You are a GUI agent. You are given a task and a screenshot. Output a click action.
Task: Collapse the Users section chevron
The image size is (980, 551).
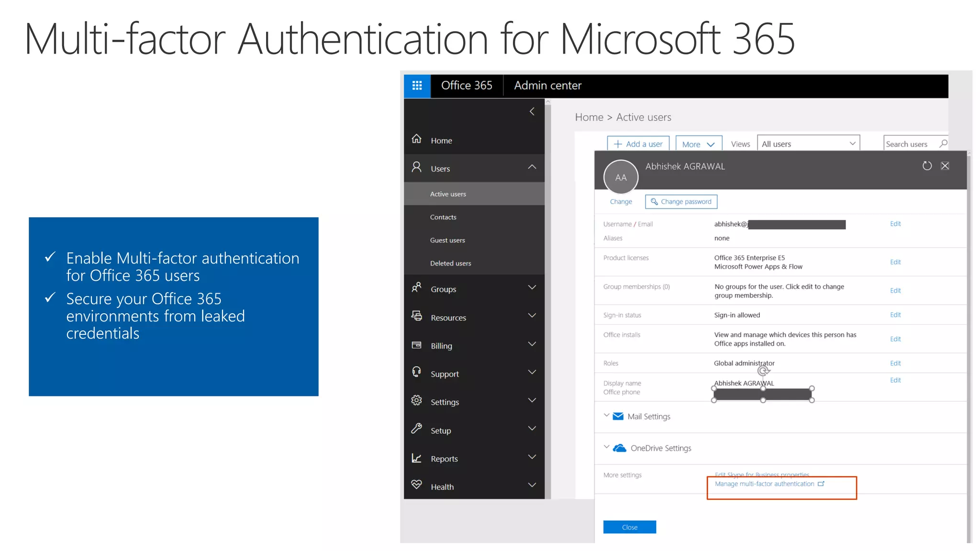(532, 167)
